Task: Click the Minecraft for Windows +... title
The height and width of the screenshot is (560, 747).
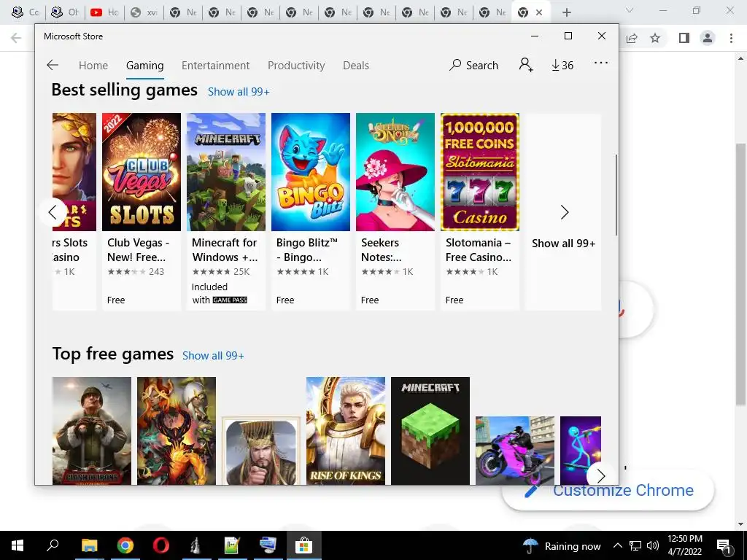Action: pyautogui.click(x=225, y=250)
